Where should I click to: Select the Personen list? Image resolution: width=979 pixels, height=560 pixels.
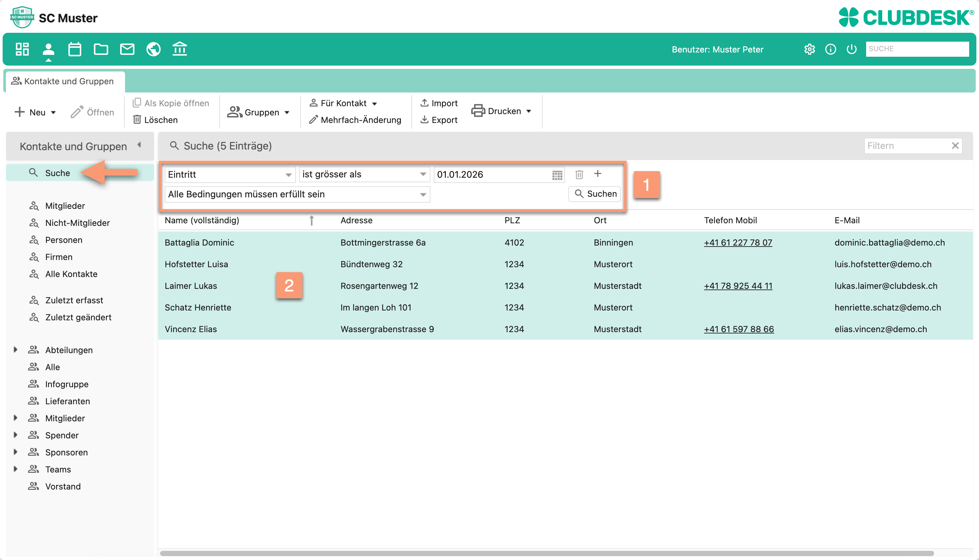click(x=64, y=240)
